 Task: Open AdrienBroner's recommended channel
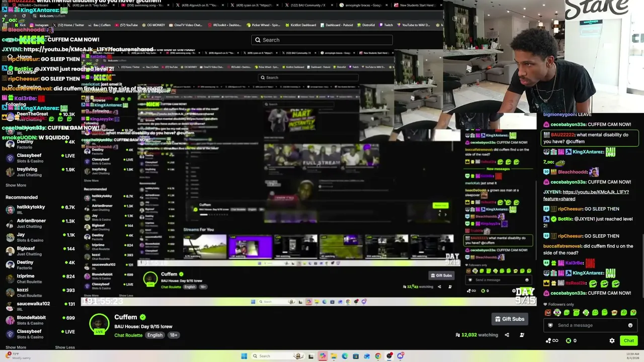[x=40, y=224]
